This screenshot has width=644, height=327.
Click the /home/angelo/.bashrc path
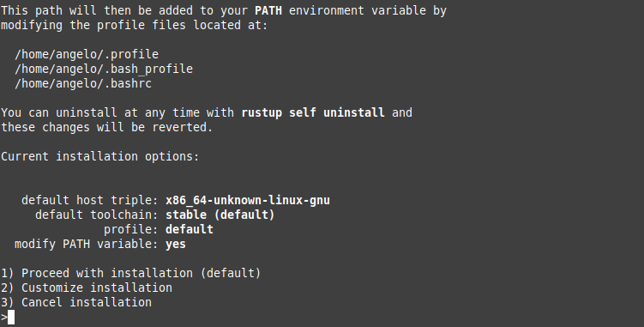pos(83,83)
